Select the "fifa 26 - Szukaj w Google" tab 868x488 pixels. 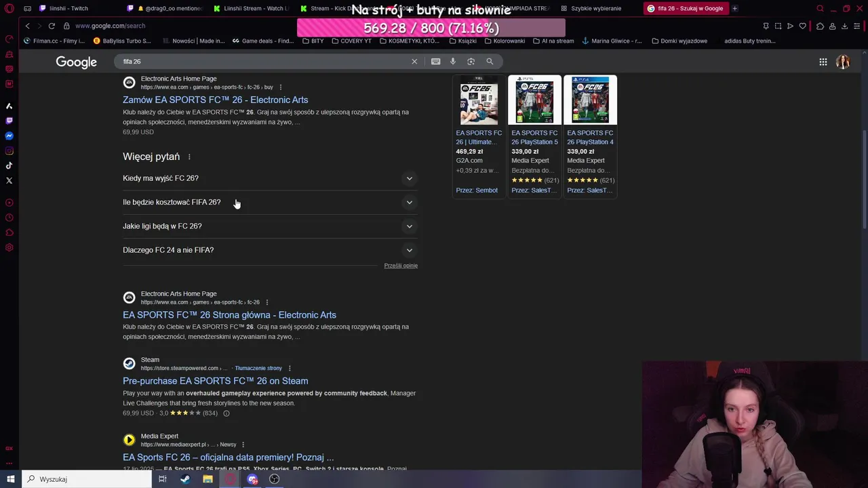(685, 9)
